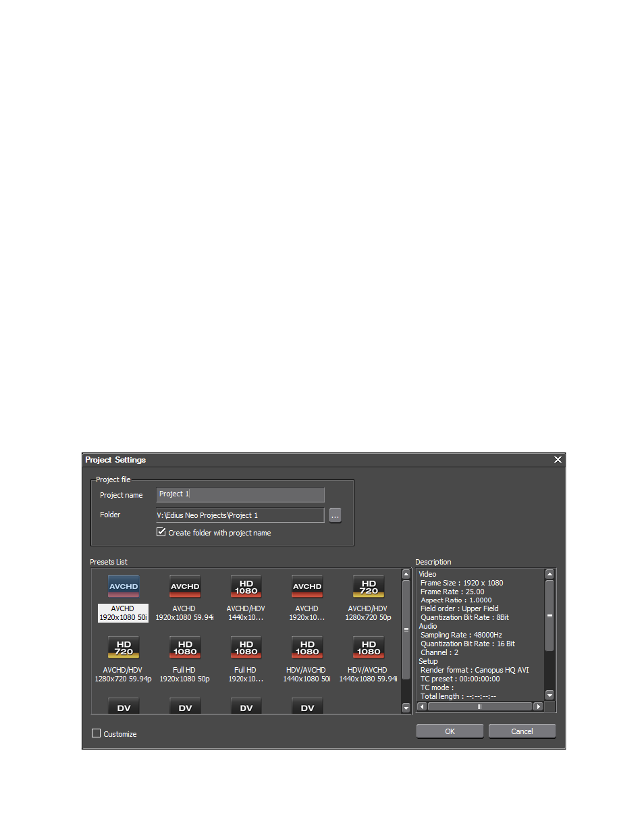Select the third DV preset icon
This screenshot has height=834, width=644.
tap(246, 706)
